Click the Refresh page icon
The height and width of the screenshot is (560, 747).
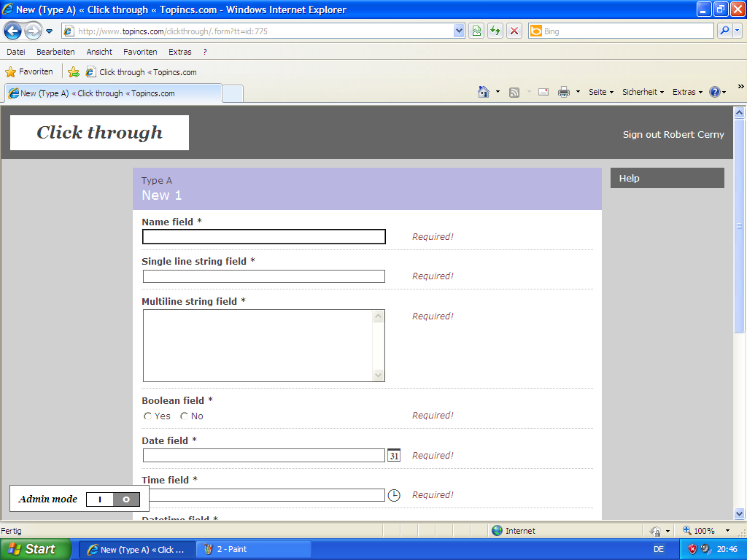point(495,31)
